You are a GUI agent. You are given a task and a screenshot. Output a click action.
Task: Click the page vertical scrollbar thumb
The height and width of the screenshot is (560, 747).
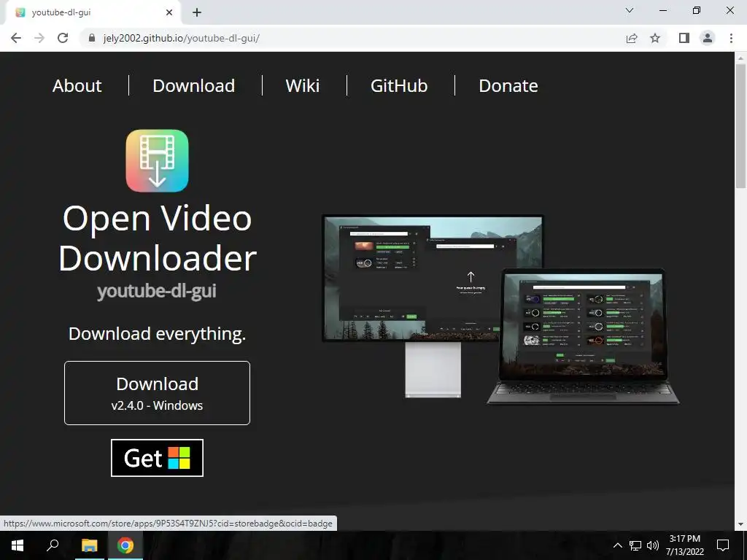click(x=740, y=125)
